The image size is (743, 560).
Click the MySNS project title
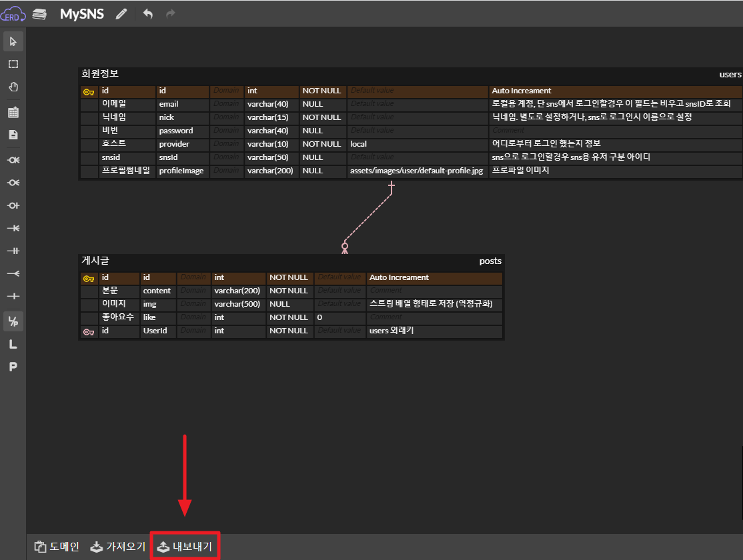point(82,14)
